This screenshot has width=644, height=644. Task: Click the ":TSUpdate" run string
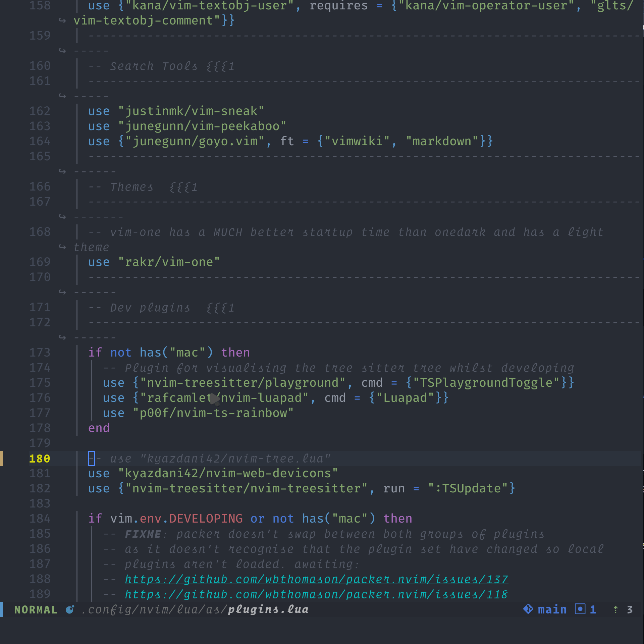tap(469, 488)
